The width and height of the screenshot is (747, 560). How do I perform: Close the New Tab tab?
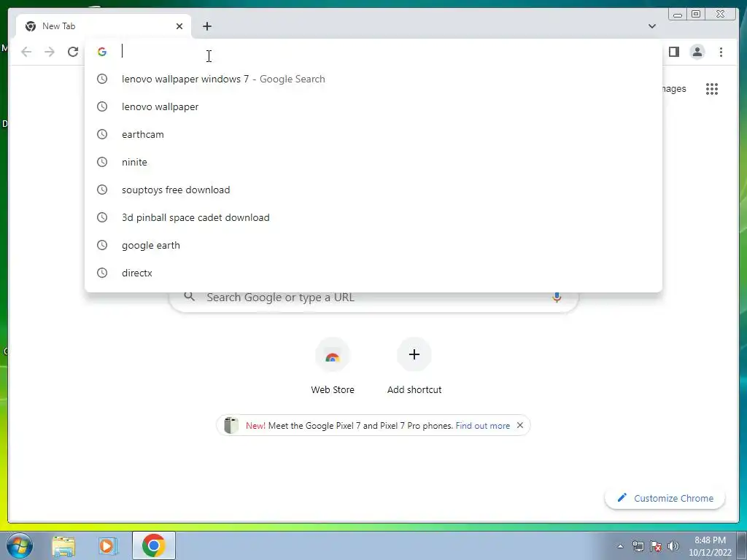click(x=179, y=26)
